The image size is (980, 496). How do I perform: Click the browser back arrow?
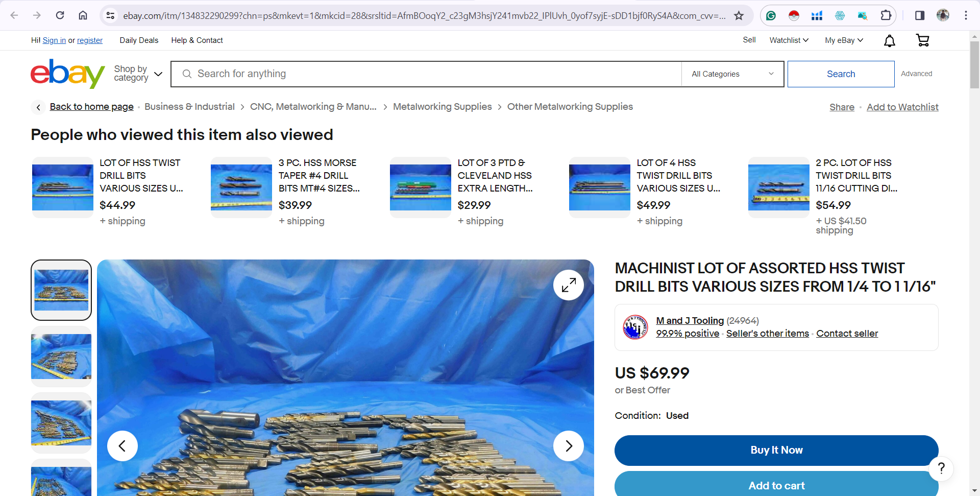14,15
